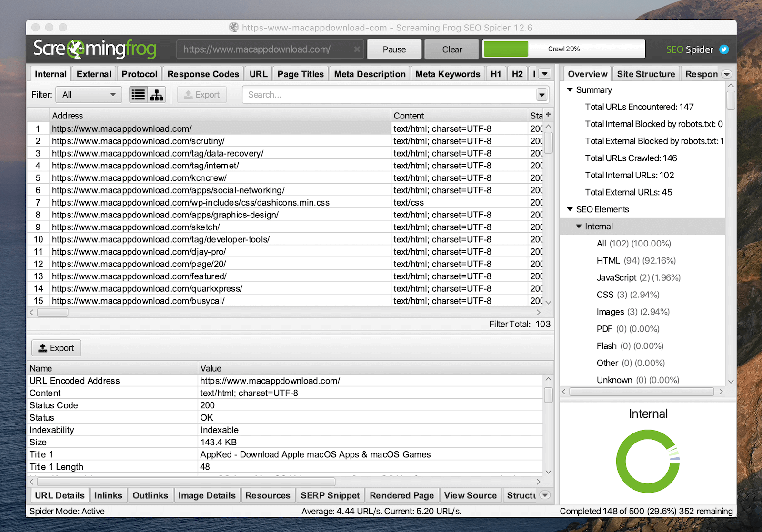Open the Outlinks tab

(150, 495)
